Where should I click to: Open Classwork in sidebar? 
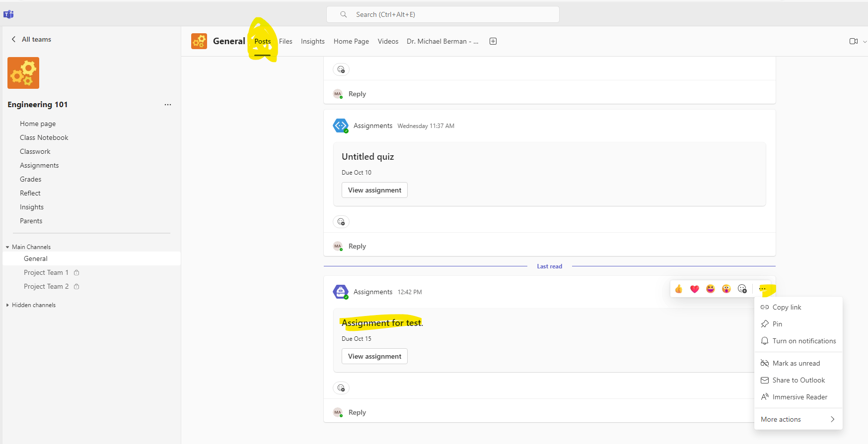pyautogui.click(x=35, y=151)
